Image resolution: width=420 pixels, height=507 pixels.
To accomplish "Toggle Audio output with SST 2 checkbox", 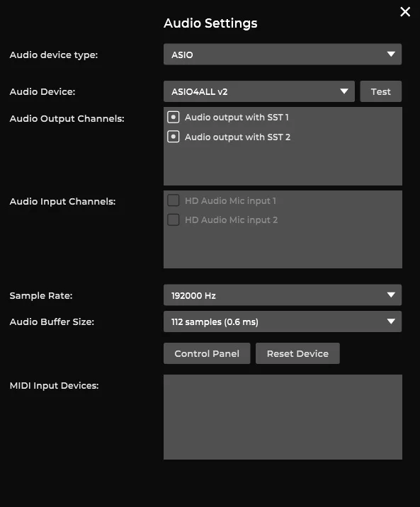I will [x=174, y=137].
